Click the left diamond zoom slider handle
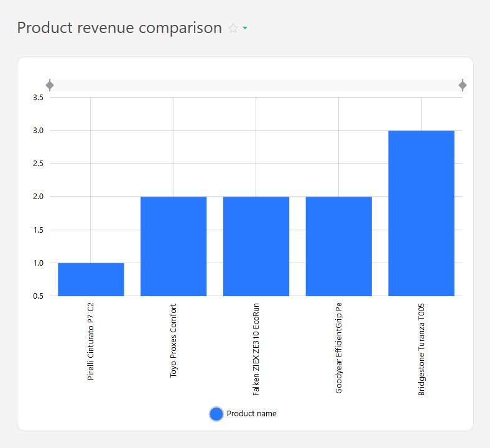Screen dimensions: 490x448 coord(50,85)
